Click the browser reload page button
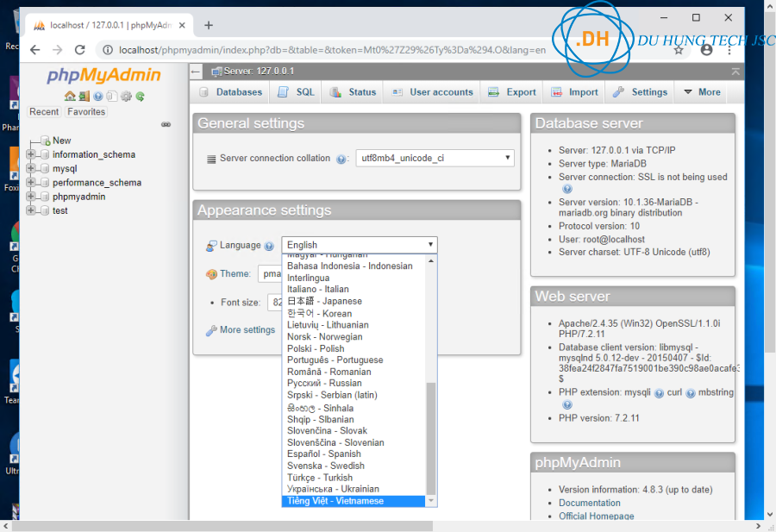The height and width of the screenshot is (532, 776). point(80,50)
